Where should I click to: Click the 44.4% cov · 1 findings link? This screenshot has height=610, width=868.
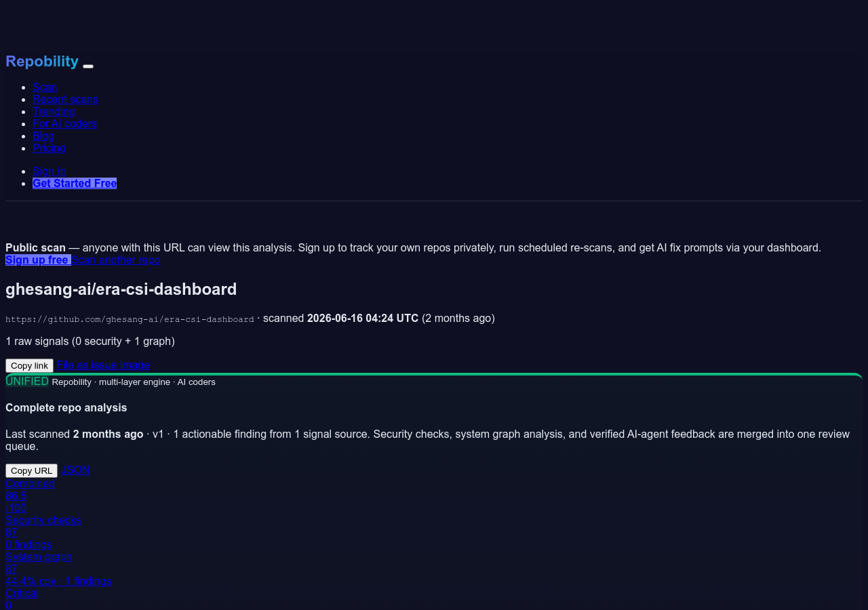point(58,581)
